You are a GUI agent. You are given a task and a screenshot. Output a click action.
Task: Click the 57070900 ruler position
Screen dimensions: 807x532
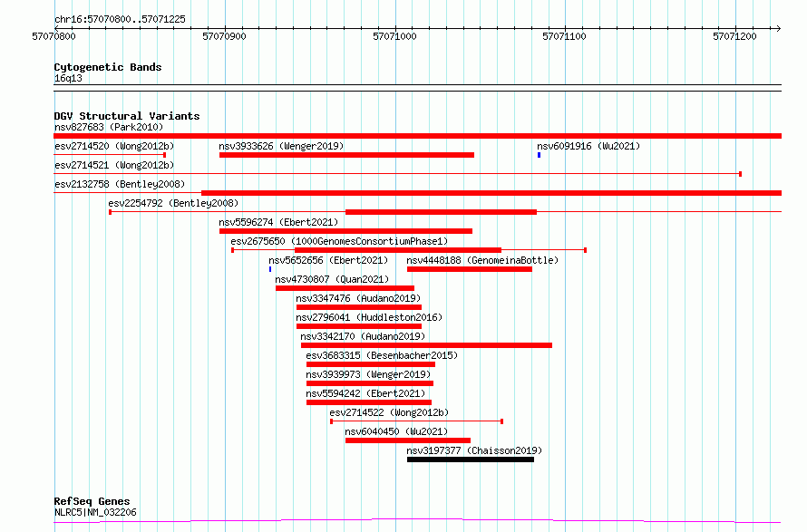click(224, 36)
